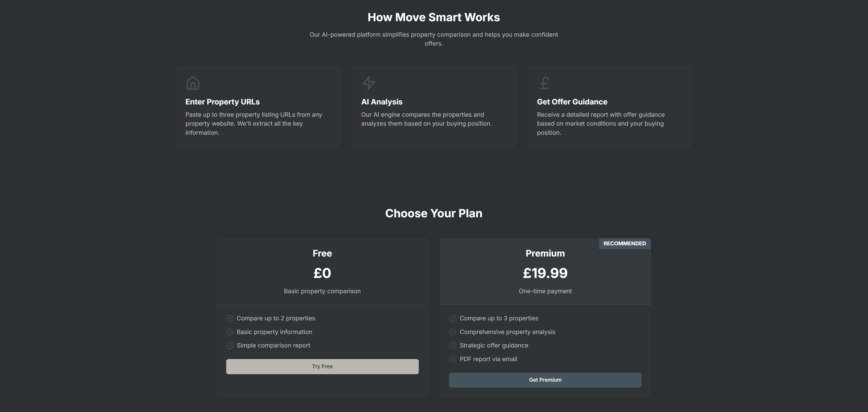Click the How Move Smart Works heading
868x412 pixels.
coord(434,17)
